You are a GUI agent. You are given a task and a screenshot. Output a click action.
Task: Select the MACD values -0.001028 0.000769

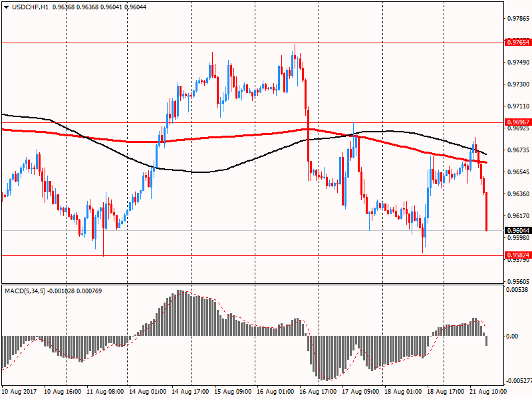[x=74, y=291]
